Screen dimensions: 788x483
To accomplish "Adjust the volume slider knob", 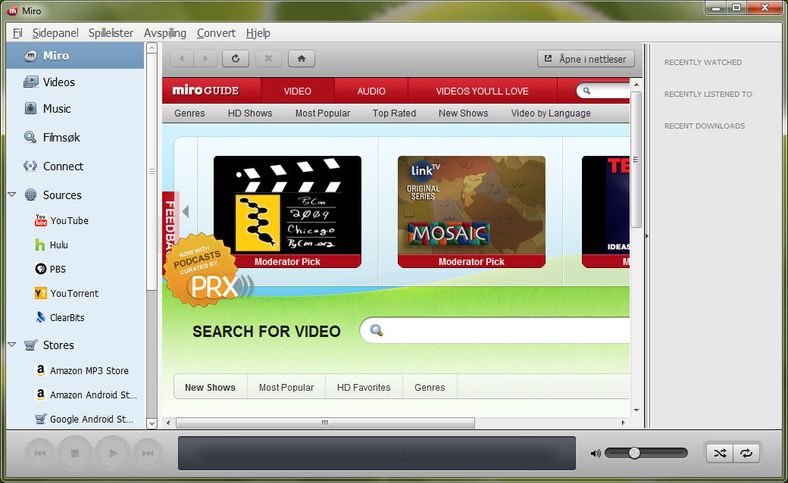I will pyautogui.click(x=634, y=453).
